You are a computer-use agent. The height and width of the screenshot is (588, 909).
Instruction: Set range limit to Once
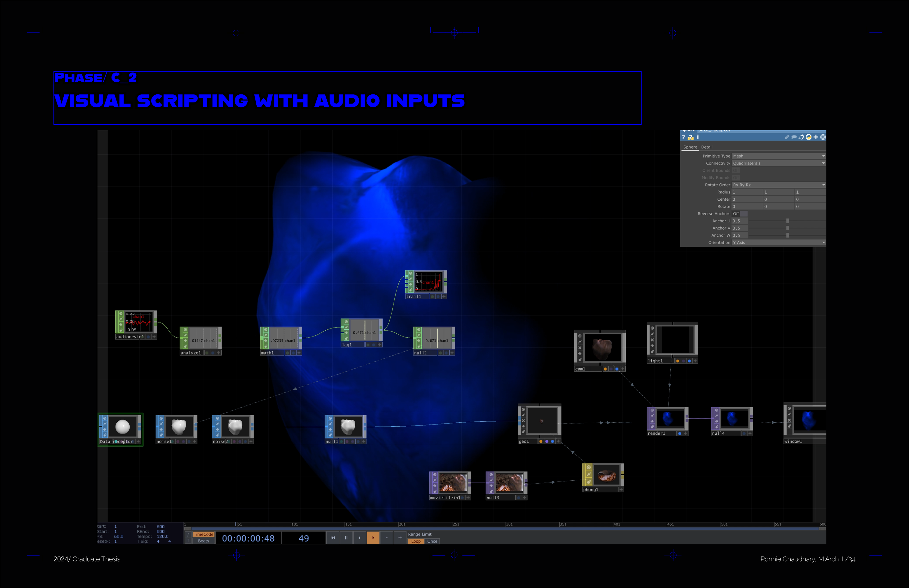432,541
